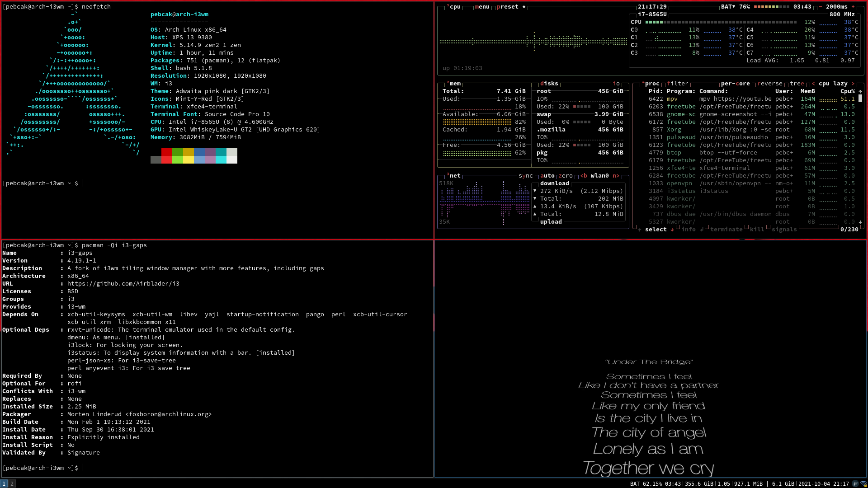
Task: Select next sort column right of cpu lazy
Action: coord(853,84)
